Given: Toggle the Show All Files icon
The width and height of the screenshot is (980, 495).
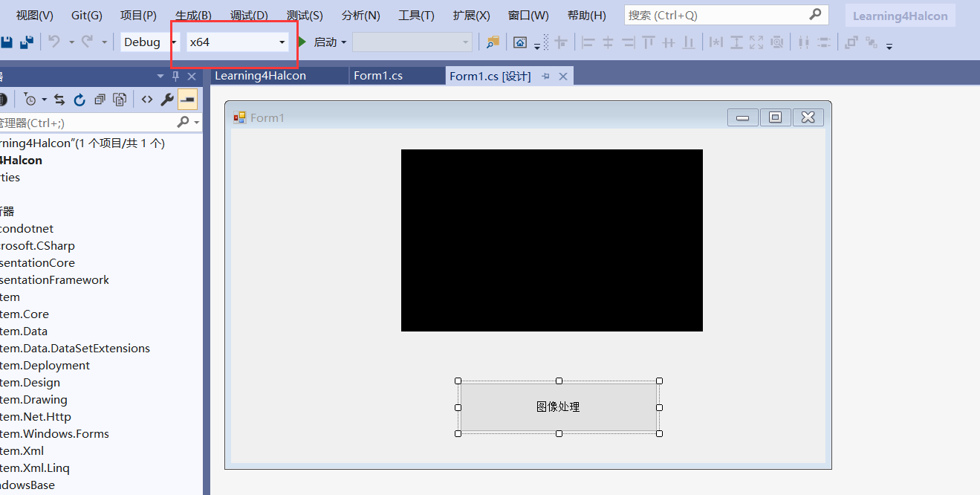Looking at the screenshot, I should pos(120,99).
